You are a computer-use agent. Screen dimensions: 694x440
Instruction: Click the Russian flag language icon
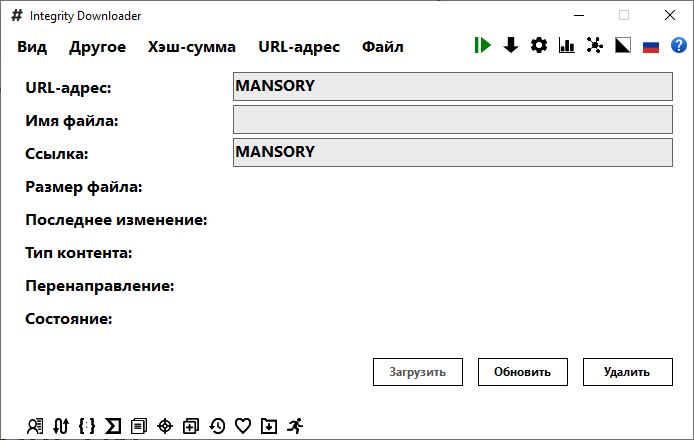point(651,46)
